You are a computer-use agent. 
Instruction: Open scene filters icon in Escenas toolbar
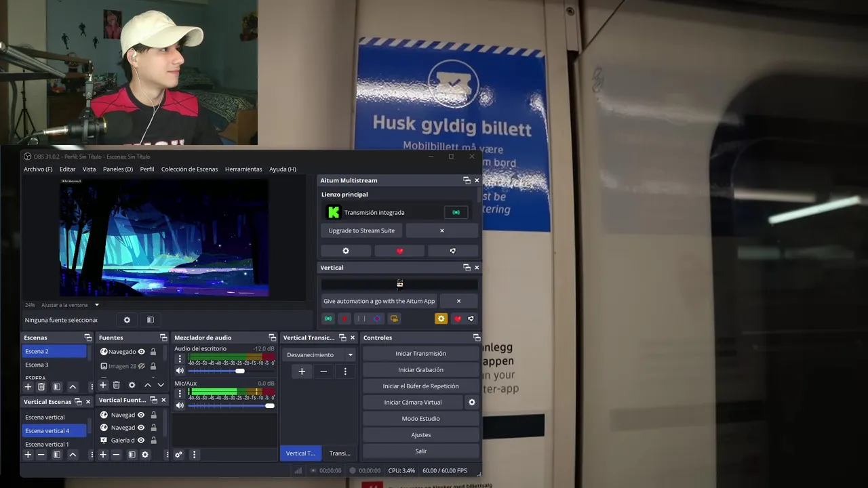click(57, 386)
